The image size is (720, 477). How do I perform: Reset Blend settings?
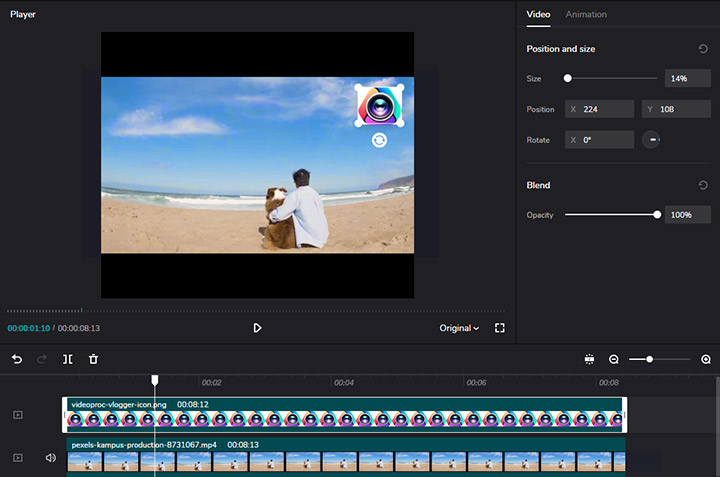[x=703, y=185]
